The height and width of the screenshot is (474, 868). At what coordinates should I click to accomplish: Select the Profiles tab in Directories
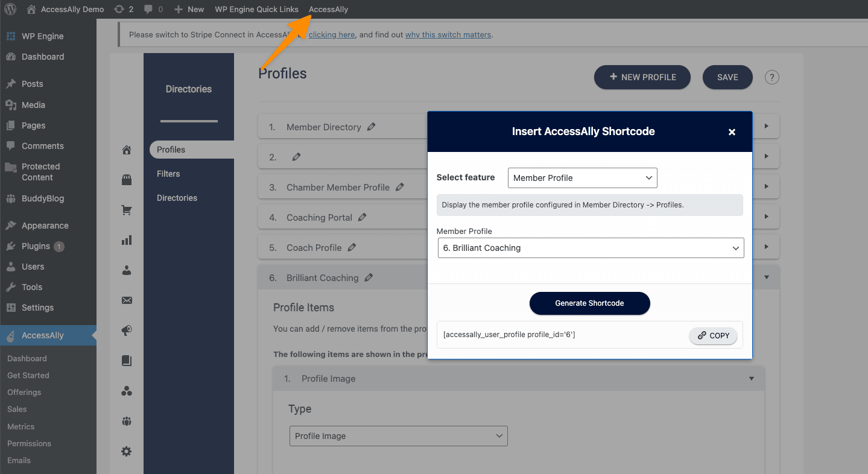click(x=192, y=150)
